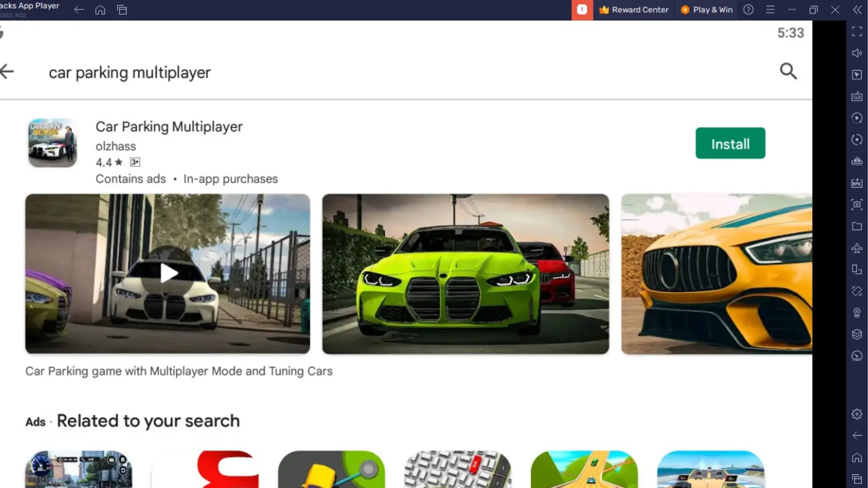Click the 'Contains ads' label
Screen dimensions: 868x488
[131, 179]
